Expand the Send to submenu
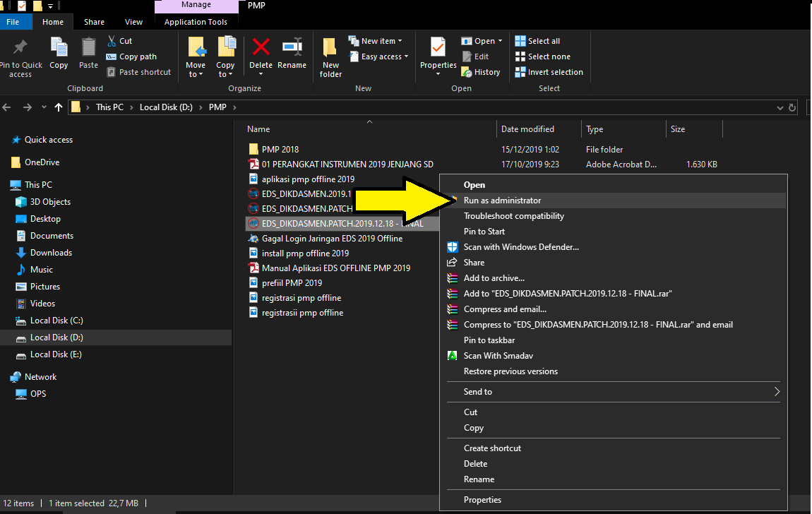Viewport: 812px width, 514px height. pyautogui.click(x=614, y=392)
